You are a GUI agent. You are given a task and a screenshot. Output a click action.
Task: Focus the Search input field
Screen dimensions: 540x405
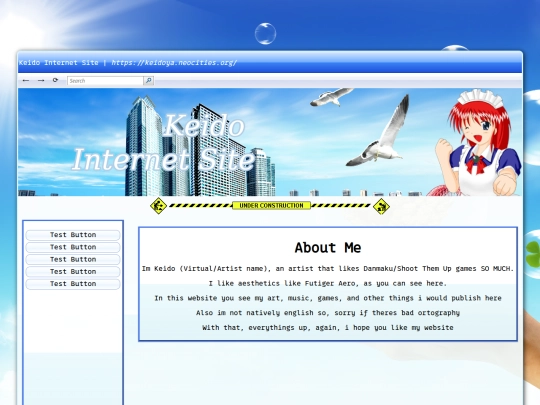point(105,81)
